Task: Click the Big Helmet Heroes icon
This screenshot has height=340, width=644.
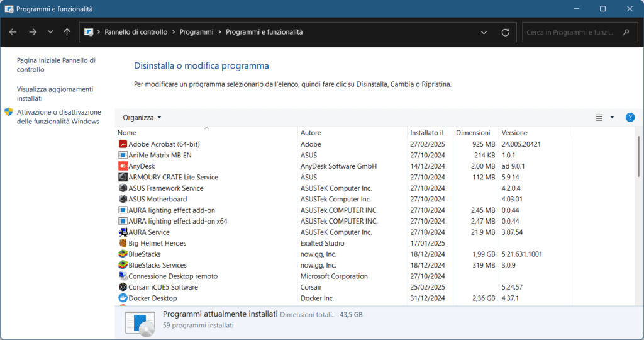Action: point(123,243)
